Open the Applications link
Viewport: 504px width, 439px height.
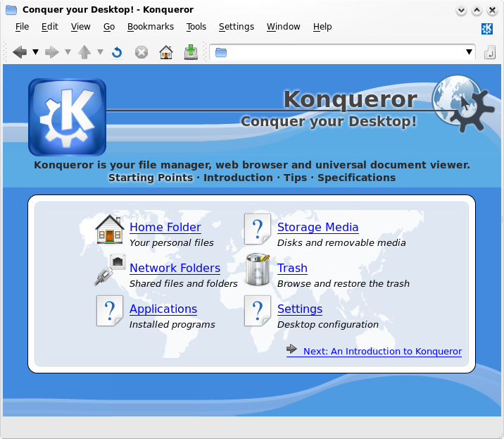[163, 309]
